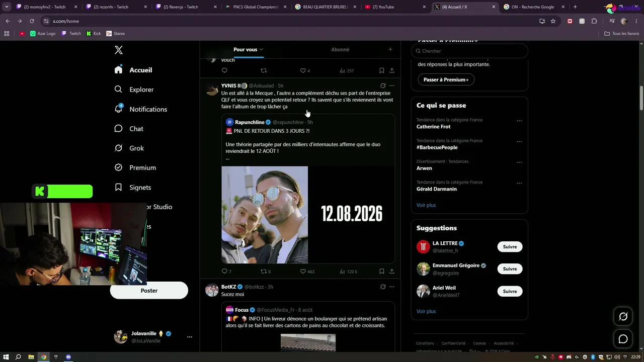This screenshot has width=644, height=362.
Task: Open Grok action on BotKZ post
Action: coord(383,287)
